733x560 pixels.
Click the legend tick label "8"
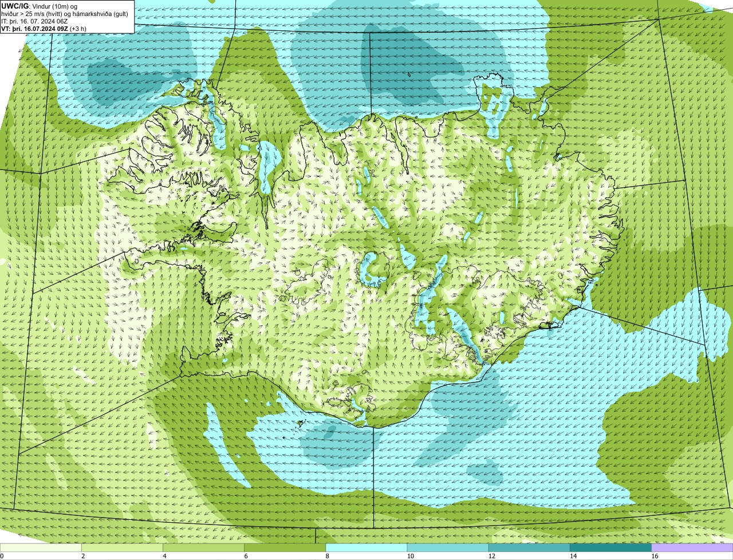pyautogui.click(x=327, y=556)
